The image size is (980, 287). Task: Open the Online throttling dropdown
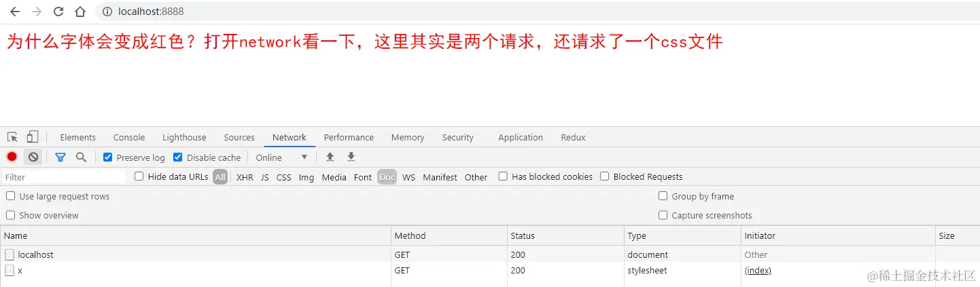click(281, 157)
